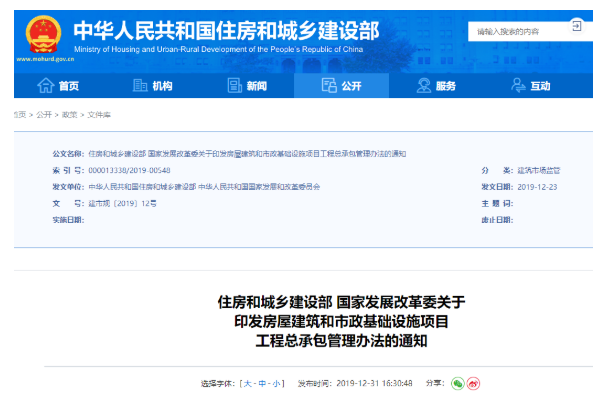Click the publish time 2019-12-31 16:30:48
The height and width of the screenshot is (396, 611).
374,384
